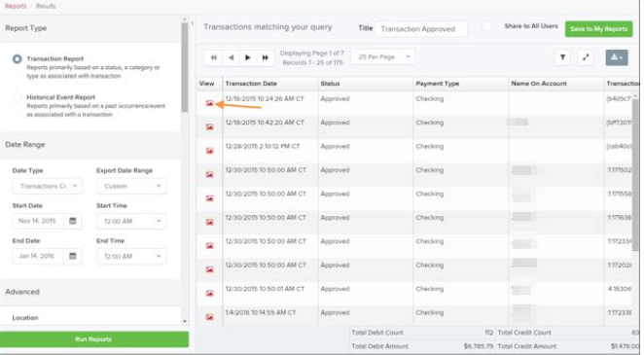The image size is (644, 355).
Task: Jump to last page of results
Action: click(x=266, y=57)
